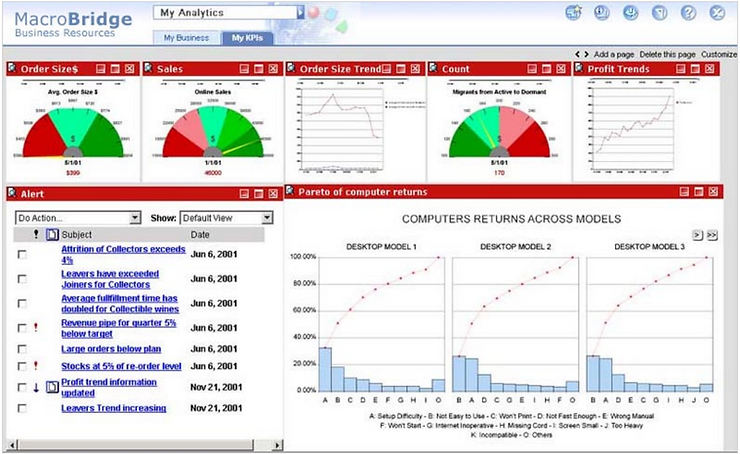Check the Large orders below plan checkbox
Screen dimensions: 740x454
point(22,349)
